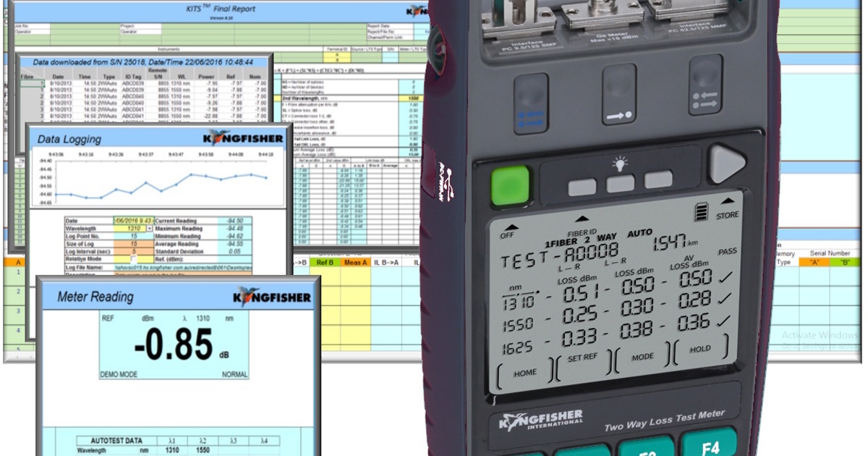Screen dimensions: 868x456
Task: Click Kingfisher logo in Data Logging window
Action: click(x=244, y=138)
